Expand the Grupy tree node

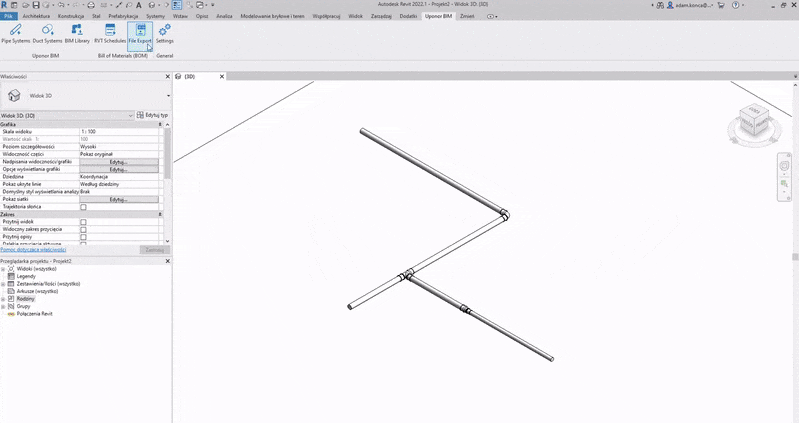3,307
